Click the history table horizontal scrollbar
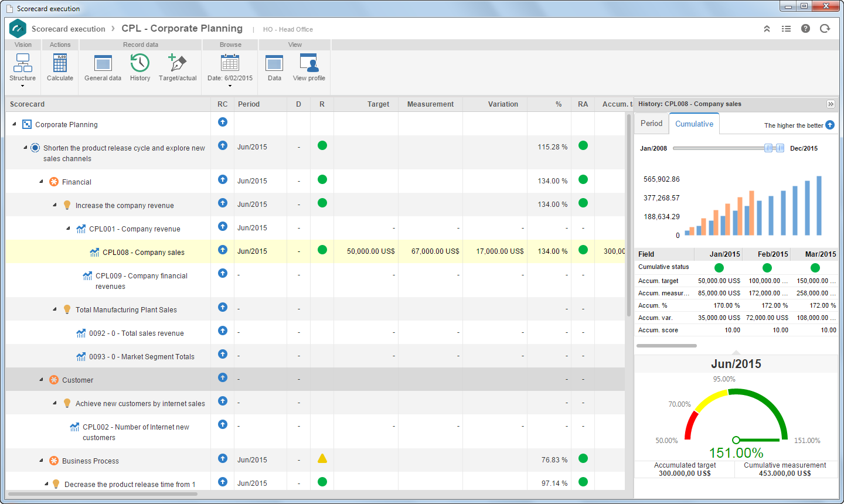 (666, 346)
